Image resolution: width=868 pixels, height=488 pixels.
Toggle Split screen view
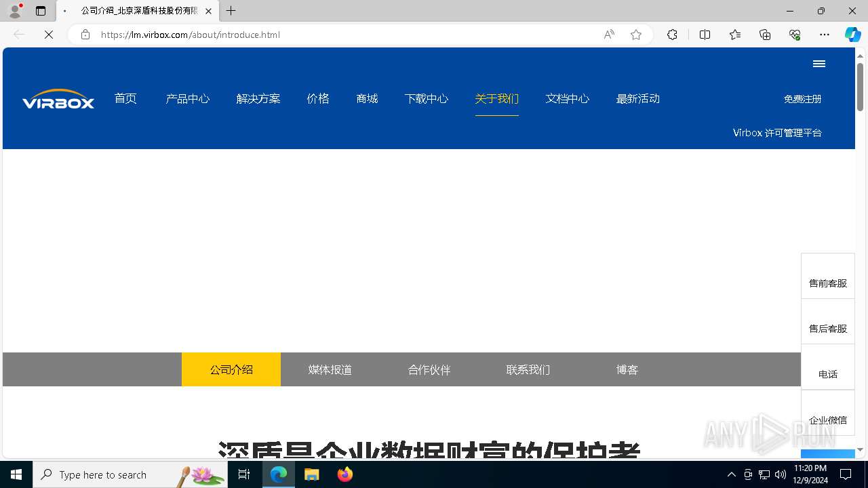pyautogui.click(x=705, y=35)
